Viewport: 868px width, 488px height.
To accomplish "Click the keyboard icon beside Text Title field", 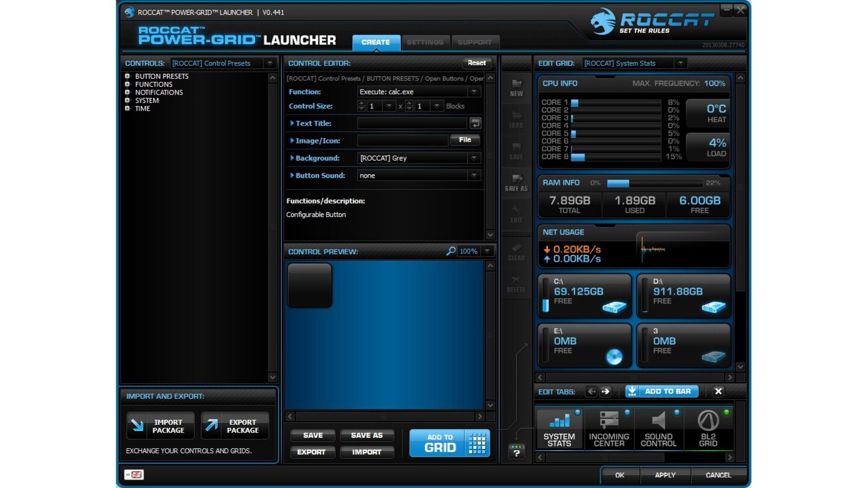I will [476, 123].
